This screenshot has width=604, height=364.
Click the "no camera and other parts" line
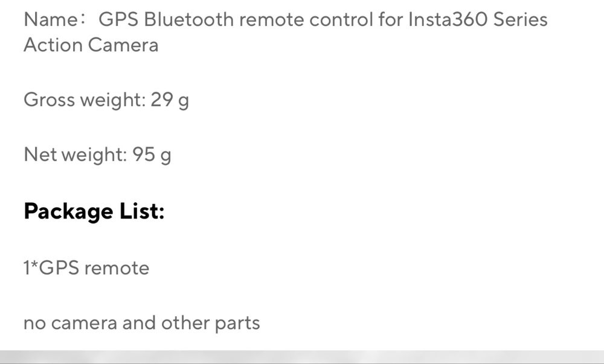[x=142, y=323]
